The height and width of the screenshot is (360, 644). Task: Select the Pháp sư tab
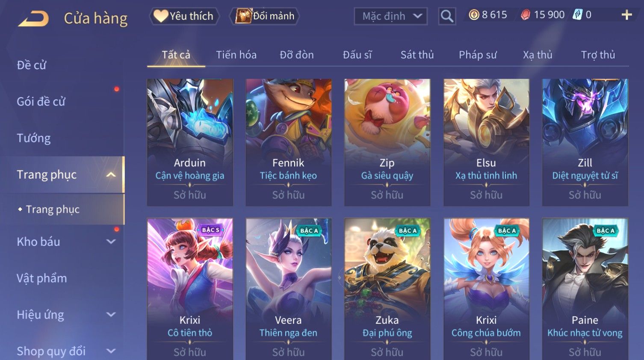478,55
